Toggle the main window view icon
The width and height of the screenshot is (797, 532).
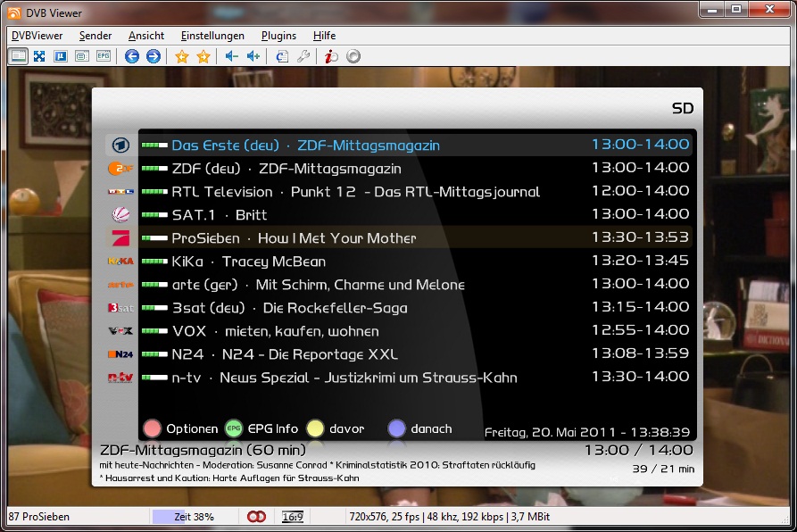pyautogui.click(x=19, y=56)
